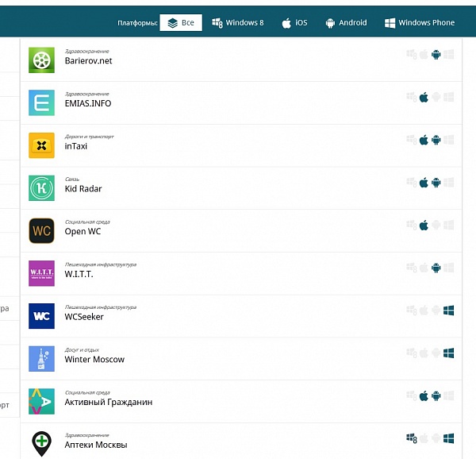Viewport: 476px width, 459px height.
Task: Click Социальная среда category above Open WC
Action: (x=87, y=222)
